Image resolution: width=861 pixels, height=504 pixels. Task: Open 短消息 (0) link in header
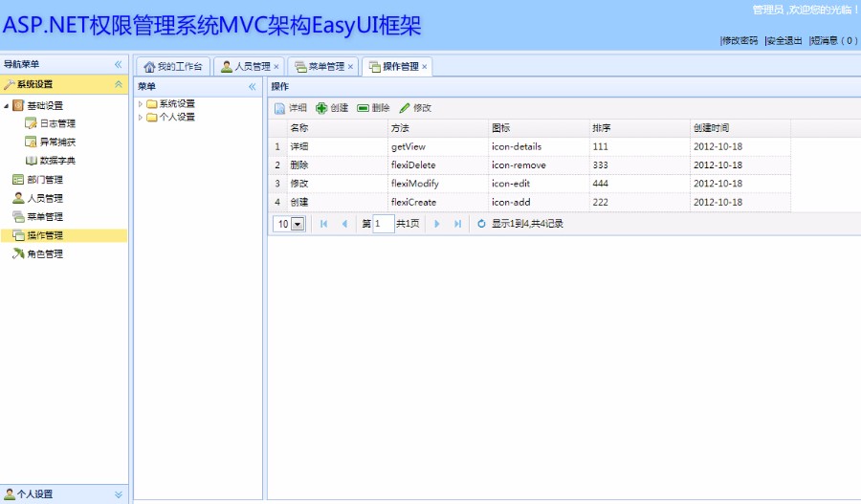(833, 40)
